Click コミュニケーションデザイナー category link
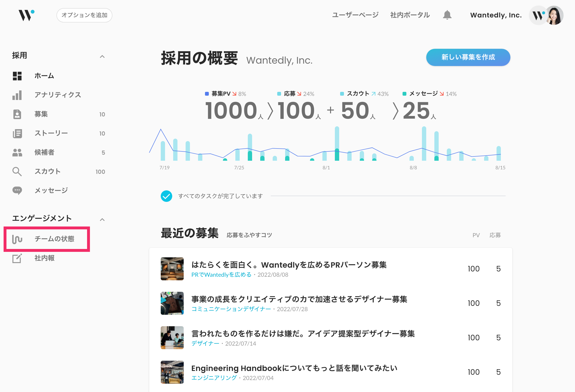 pos(231,309)
